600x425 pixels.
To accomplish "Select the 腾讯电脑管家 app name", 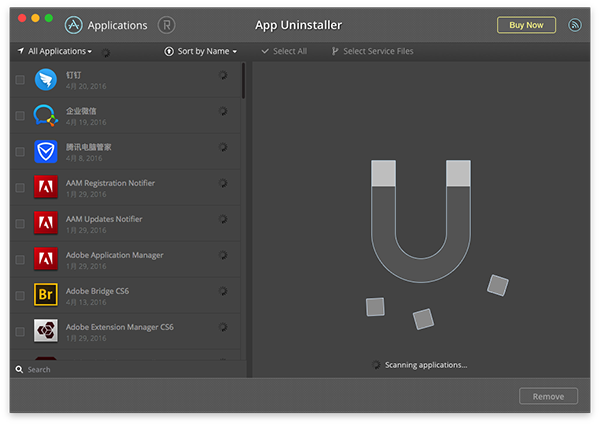I will coord(89,147).
